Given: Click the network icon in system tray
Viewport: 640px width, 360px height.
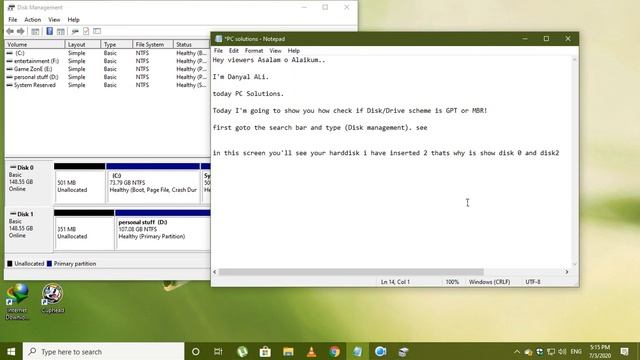Looking at the screenshot, I should [x=551, y=351].
